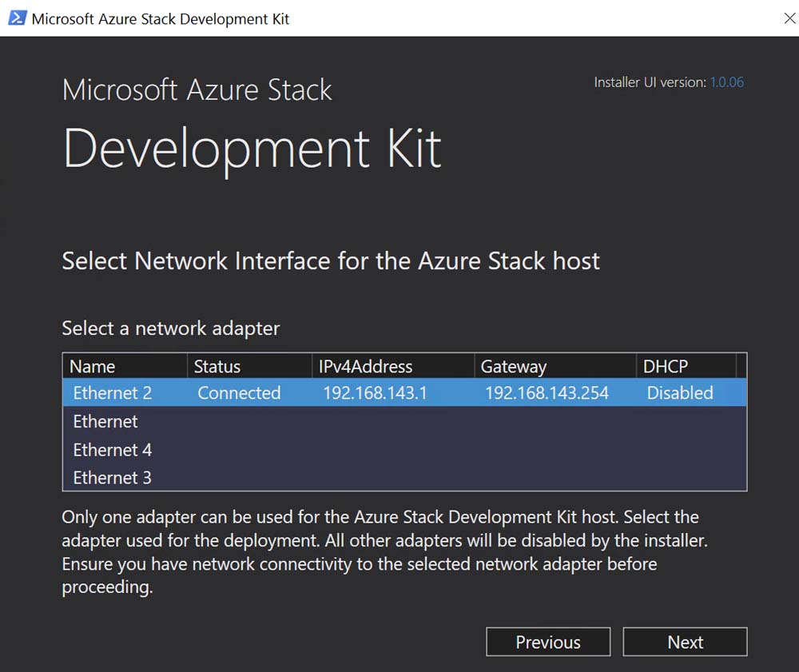799x672 pixels.
Task: Click the 192.168.143.254 gateway cell
Action: 547,393
